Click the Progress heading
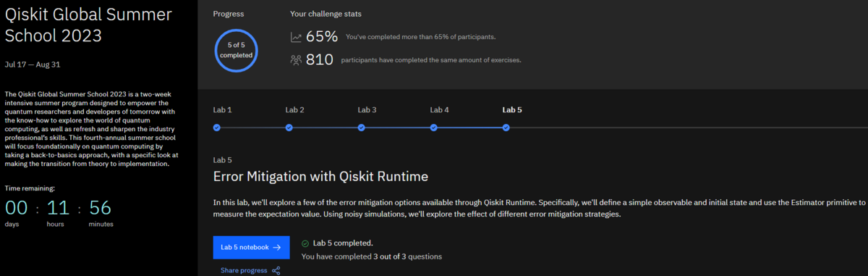The image size is (868, 276). 229,14
